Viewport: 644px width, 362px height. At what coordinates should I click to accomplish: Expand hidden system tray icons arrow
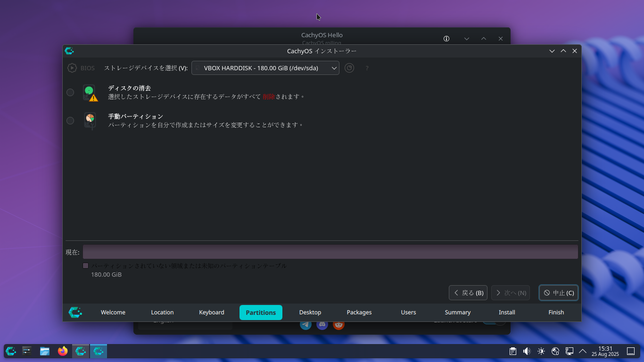coord(583,351)
